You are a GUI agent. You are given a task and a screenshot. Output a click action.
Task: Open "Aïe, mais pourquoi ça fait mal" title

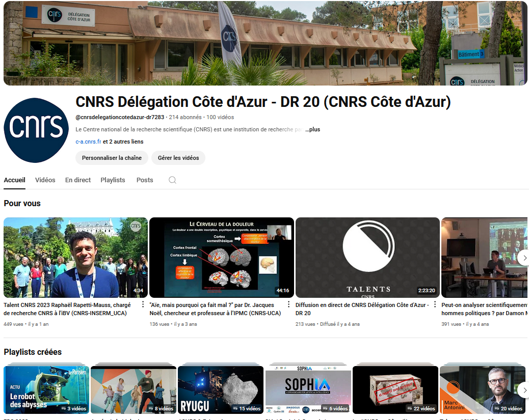pos(215,309)
